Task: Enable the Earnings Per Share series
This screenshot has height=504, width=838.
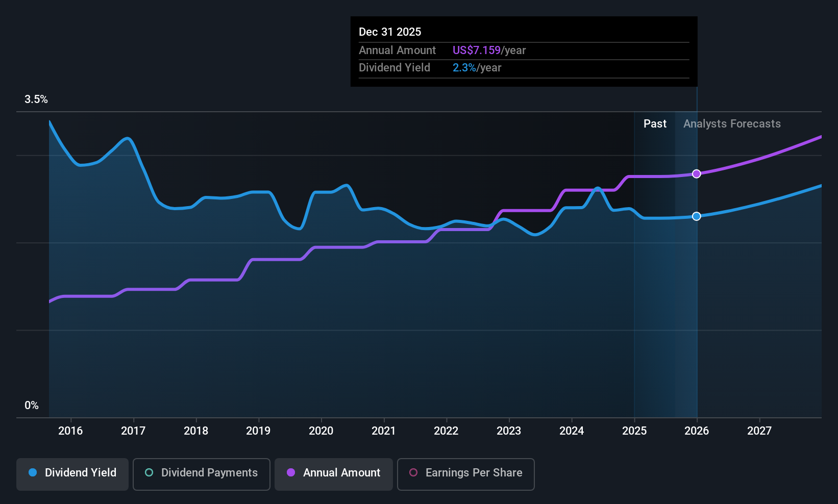Action: pyautogui.click(x=466, y=474)
